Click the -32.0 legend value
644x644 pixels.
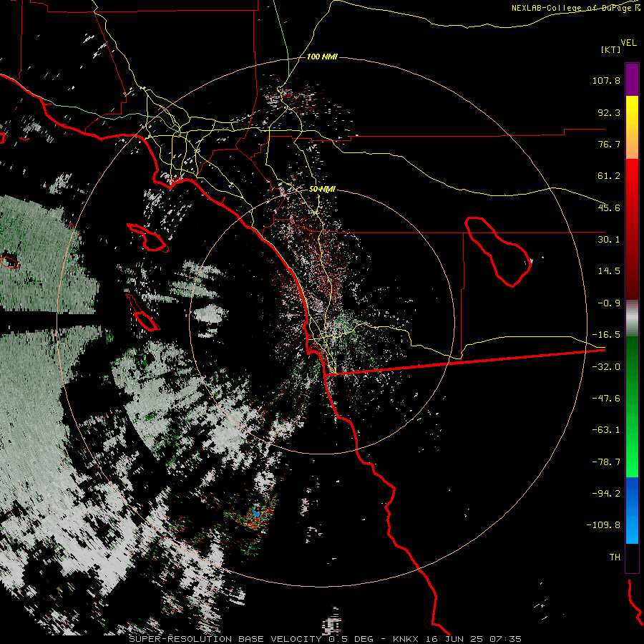tap(606, 367)
